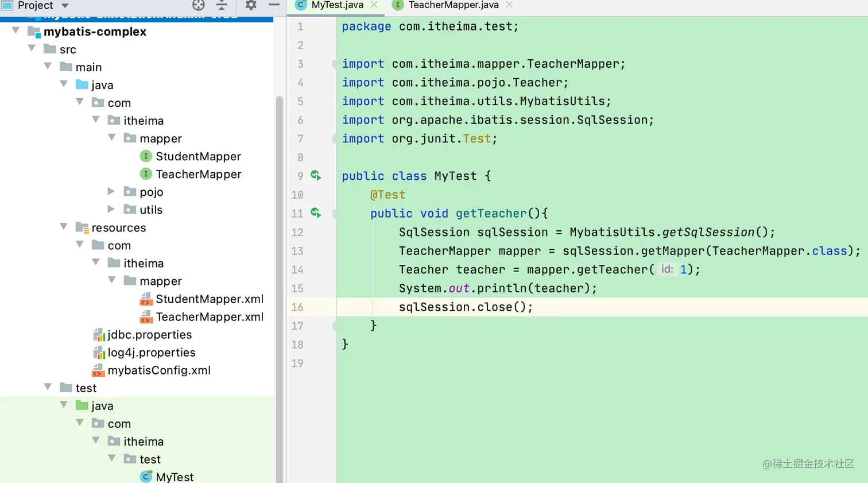Click run gutter icon beside class MyTest

(316, 175)
